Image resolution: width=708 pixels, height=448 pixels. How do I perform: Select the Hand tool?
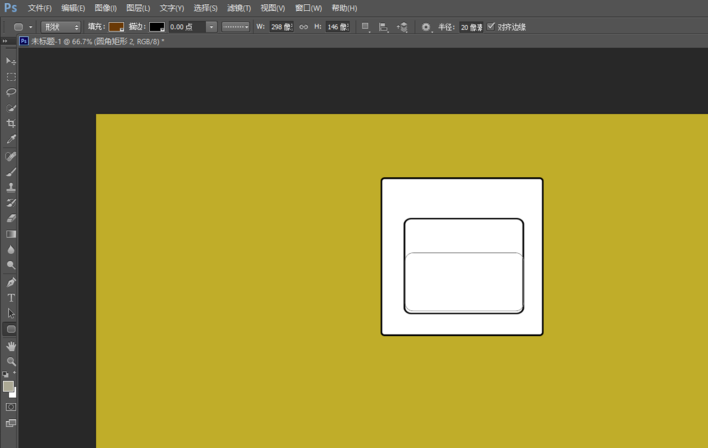[x=11, y=345]
